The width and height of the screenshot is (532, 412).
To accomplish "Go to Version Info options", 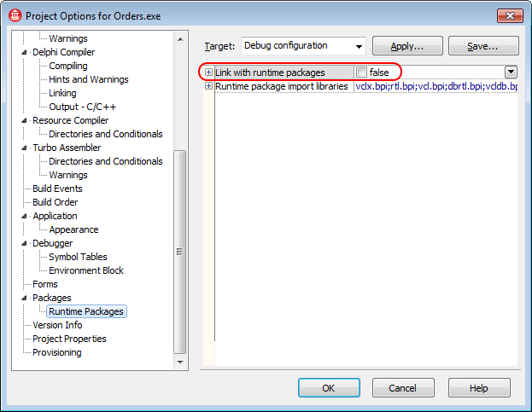I will [x=57, y=325].
